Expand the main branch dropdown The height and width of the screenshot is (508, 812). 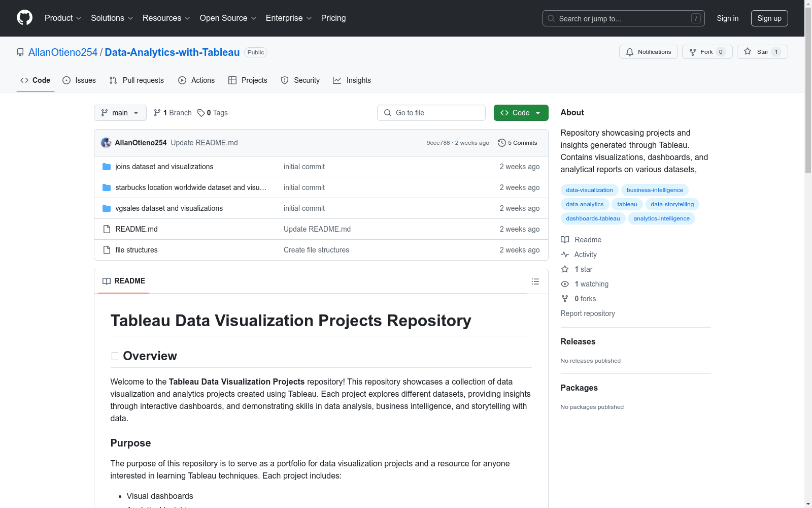[120, 113]
